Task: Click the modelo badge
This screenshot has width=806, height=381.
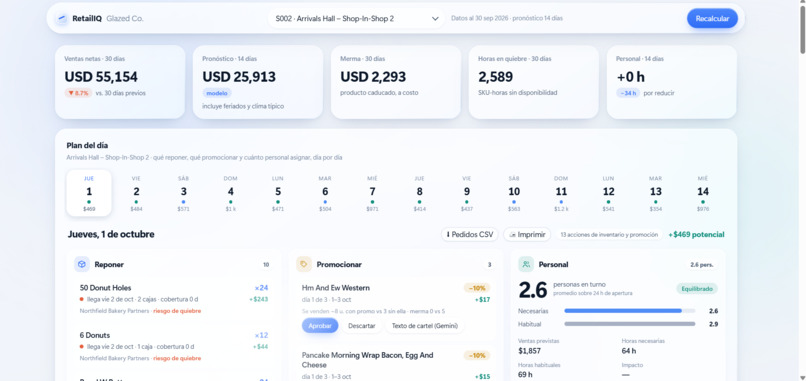Action: 217,93
